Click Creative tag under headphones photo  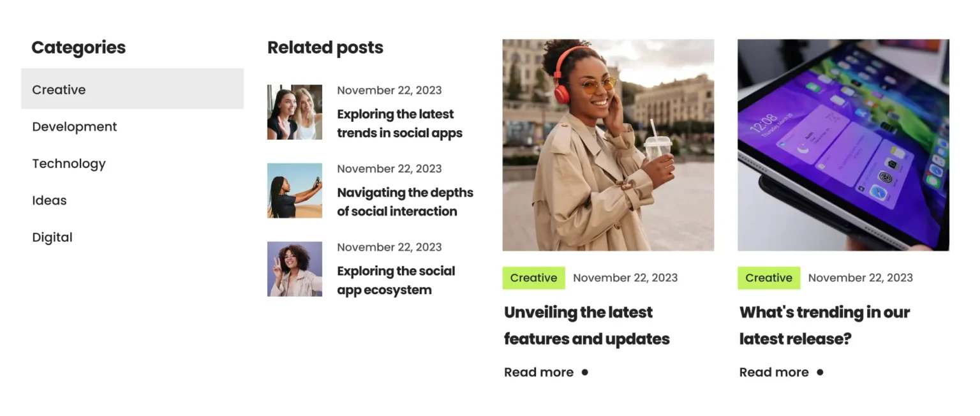click(x=533, y=278)
